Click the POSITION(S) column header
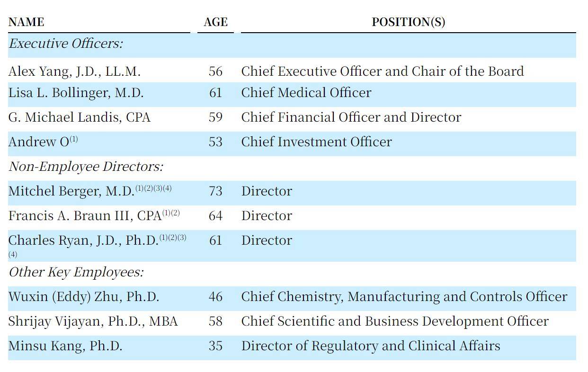The width and height of the screenshot is (588, 372). pos(408,22)
